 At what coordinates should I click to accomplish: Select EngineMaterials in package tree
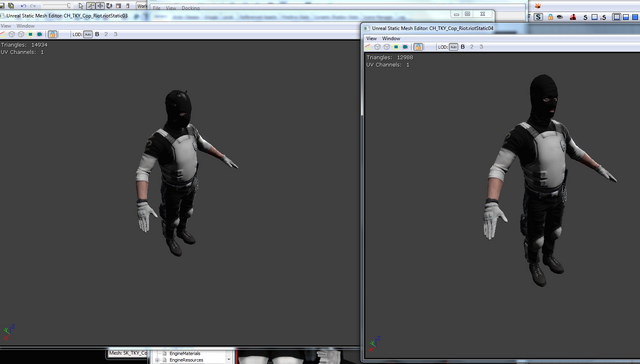point(184,353)
